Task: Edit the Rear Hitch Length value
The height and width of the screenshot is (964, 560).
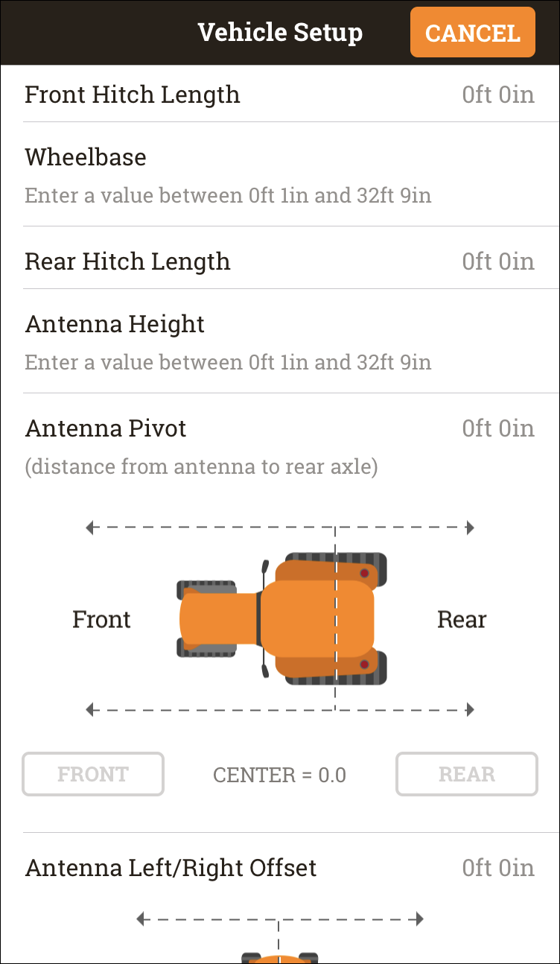Action: 498,261
